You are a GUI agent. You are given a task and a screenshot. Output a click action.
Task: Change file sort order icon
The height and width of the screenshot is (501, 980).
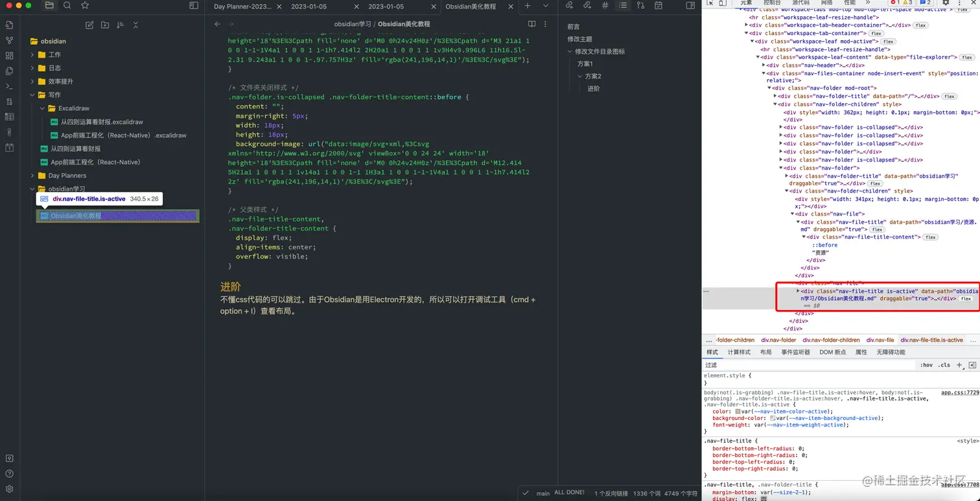121,25
